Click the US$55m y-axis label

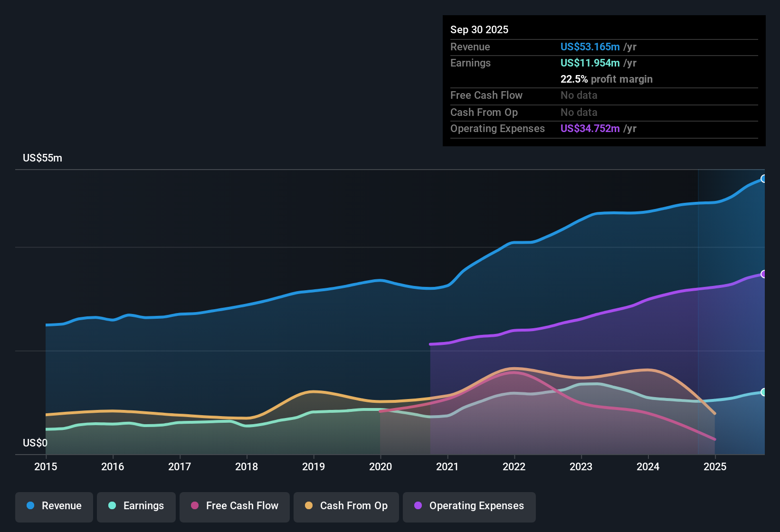point(42,158)
